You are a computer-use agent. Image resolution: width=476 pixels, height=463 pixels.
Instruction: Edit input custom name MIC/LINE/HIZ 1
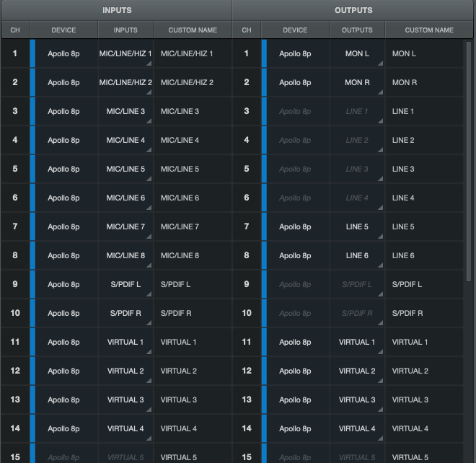(x=193, y=54)
